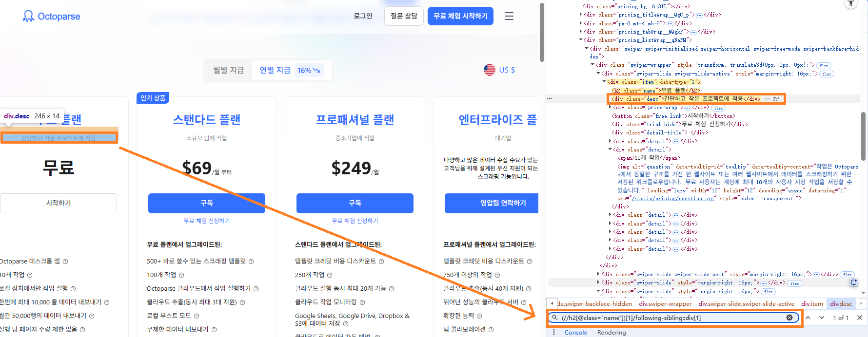
Task: Open the Console drawer tab
Action: (575, 332)
